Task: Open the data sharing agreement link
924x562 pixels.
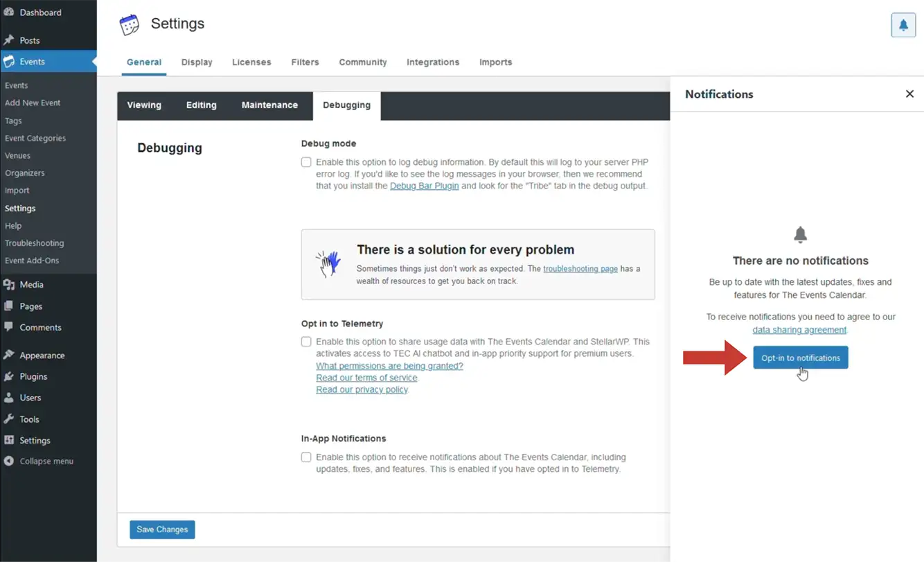Action: pos(799,330)
